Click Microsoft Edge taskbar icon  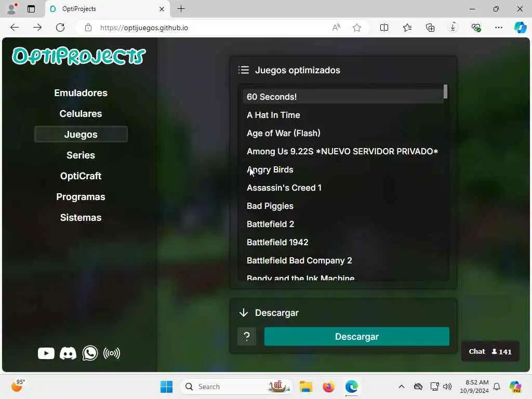tap(352, 387)
